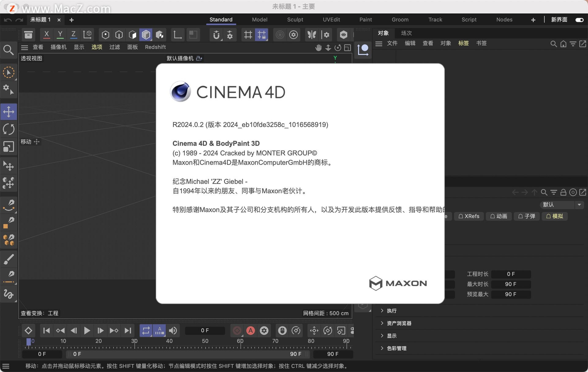Toggle Y axis lock
The width and height of the screenshot is (588, 372).
[x=60, y=35]
